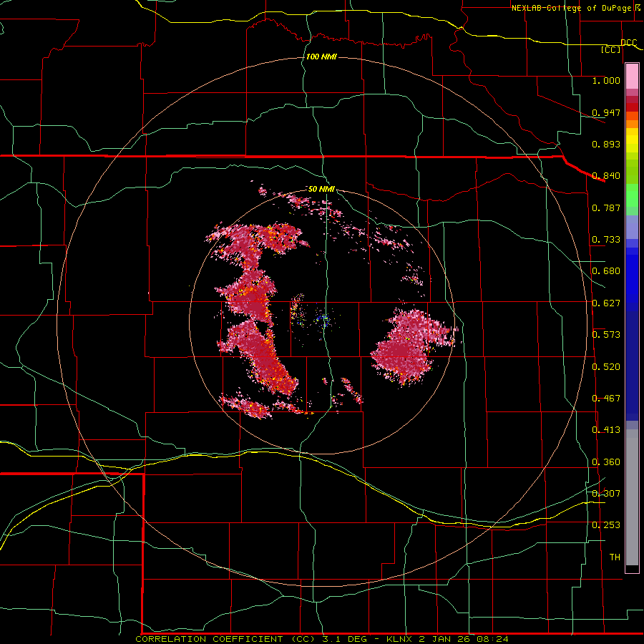Click the 0.733 scale value

click(x=606, y=240)
